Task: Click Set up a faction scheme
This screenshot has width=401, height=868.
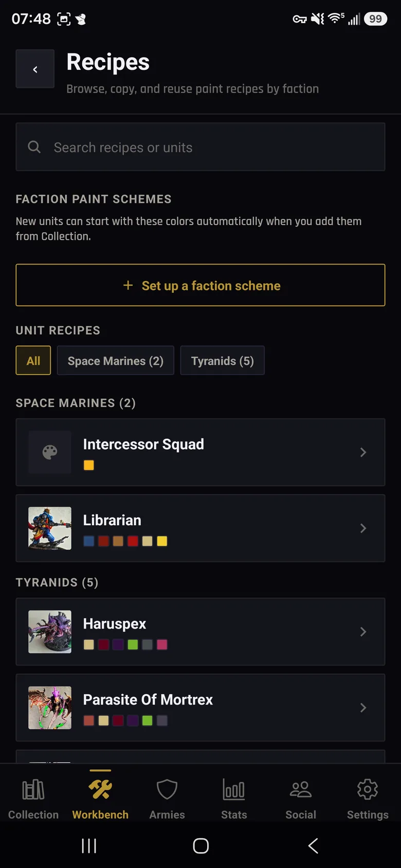Action: pyautogui.click(x=200, y=285)
